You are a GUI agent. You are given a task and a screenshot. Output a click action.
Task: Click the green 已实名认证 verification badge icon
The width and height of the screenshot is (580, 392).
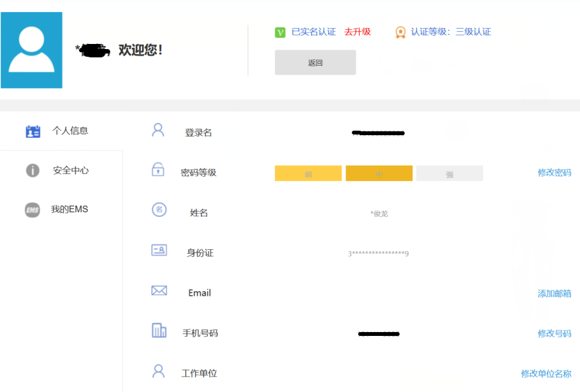(279, 31)
